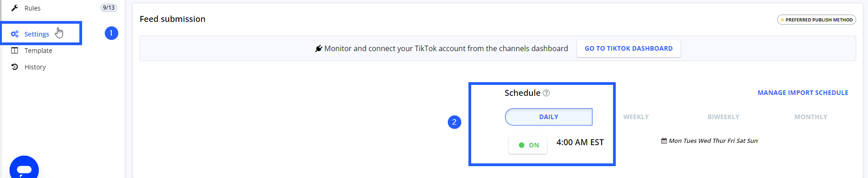868x178 pixels.
Task: Click the Rules wrench icon
Action: 15,8
